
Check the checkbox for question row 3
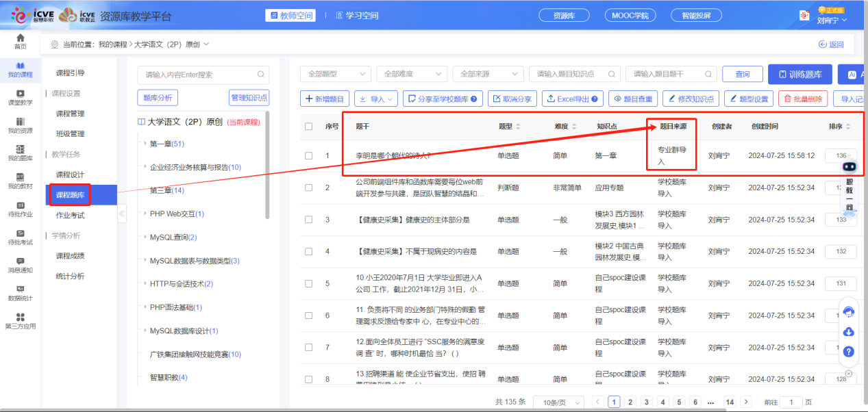tap(309, 220)
